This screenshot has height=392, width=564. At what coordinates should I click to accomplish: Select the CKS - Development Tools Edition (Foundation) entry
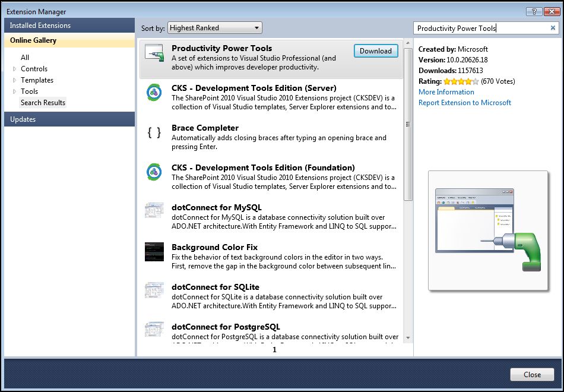(271, 177)
